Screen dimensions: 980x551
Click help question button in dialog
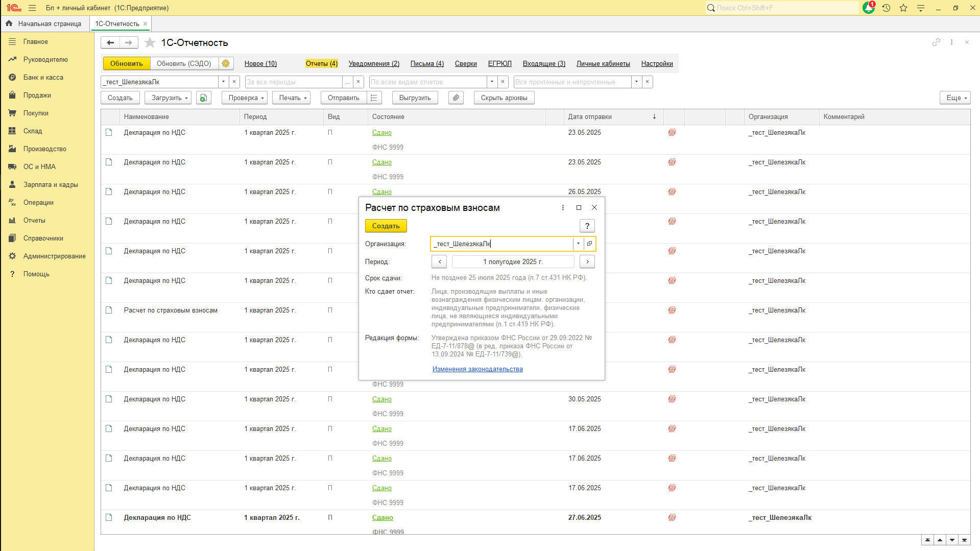click(587, 226)
